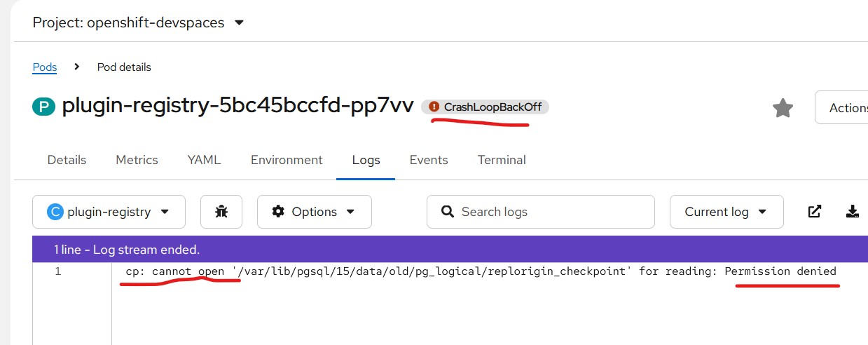Screen dimensions: 868x345
Task: Switch to the Metrics tab
Action: pos(137,160)
